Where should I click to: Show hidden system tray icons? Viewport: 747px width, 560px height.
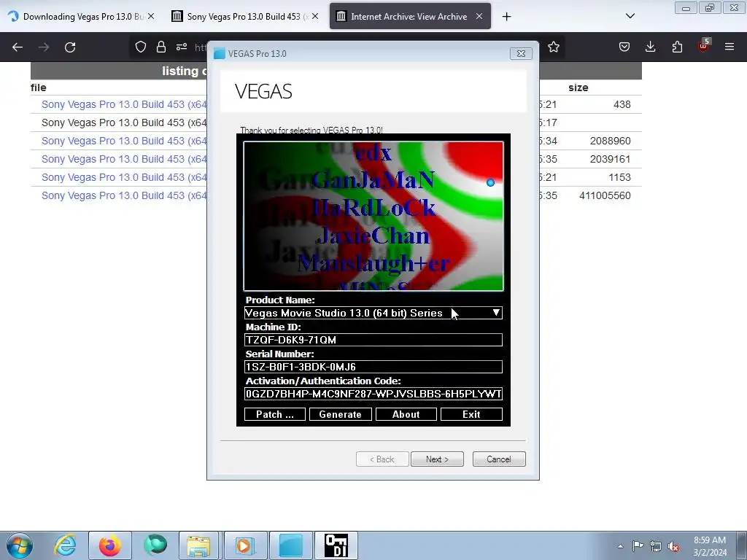coord(620,546)
